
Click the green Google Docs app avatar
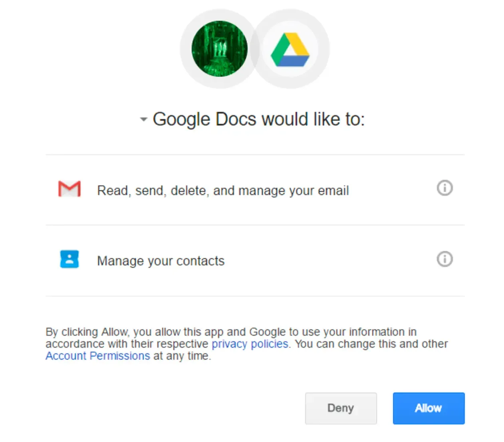[220, 49]
